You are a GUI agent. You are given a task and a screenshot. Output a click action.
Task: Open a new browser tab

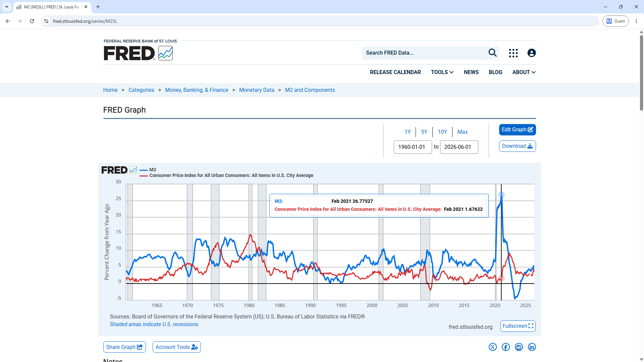click(x=98, y=7)
